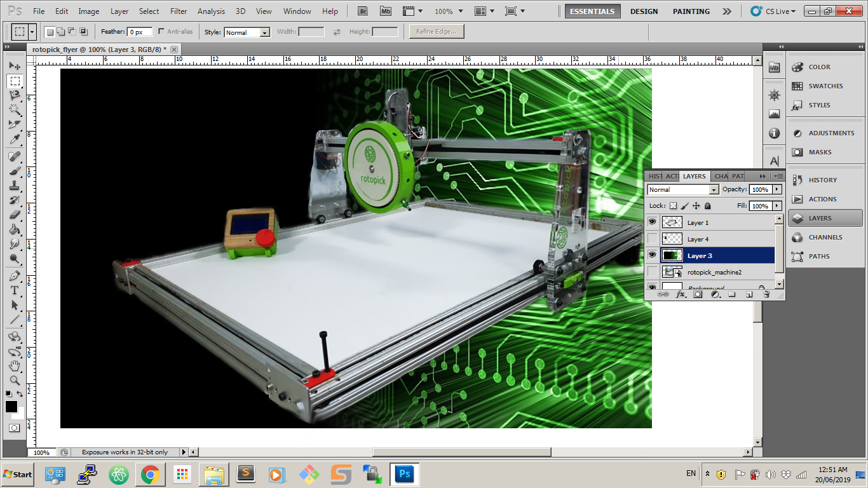The width and height of the screenshot is (868, 488).
Task: Select the Move tool
Action: [x=15, y=66]
